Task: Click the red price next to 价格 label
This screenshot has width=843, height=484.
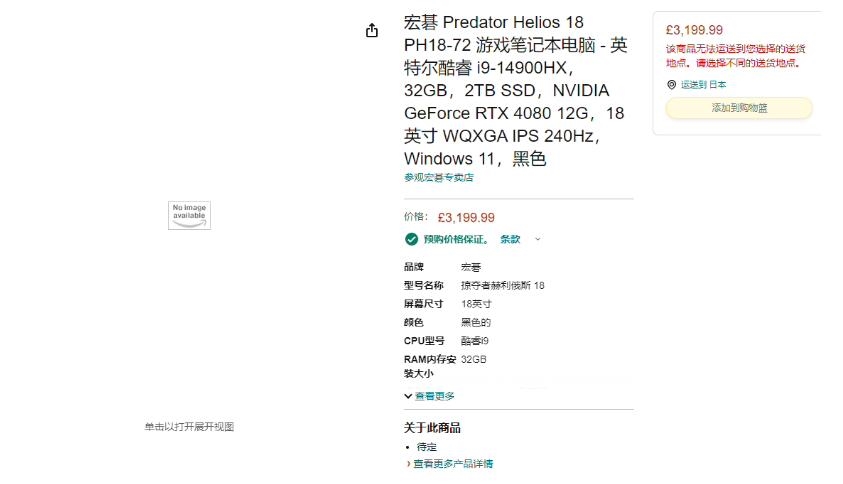Action: point(466,217)
